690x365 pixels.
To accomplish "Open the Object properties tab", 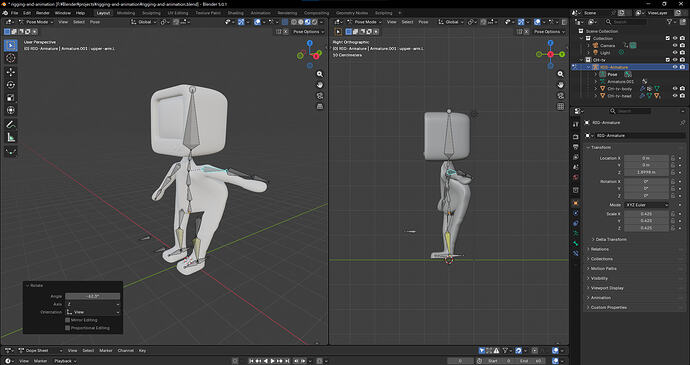I will [576, 203].
